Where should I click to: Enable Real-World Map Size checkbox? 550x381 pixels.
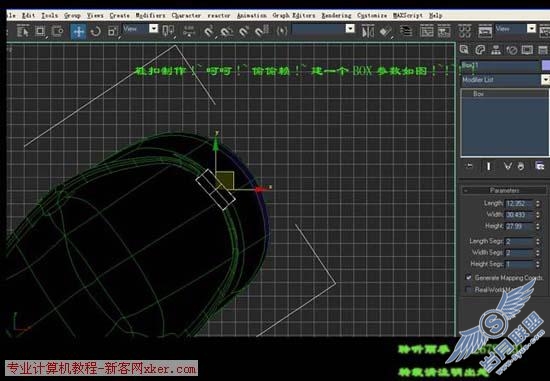coord(468,290)
